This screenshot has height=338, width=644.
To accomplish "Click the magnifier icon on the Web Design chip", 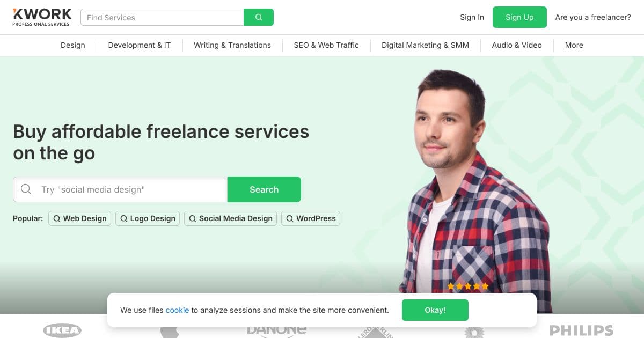I will point(56,218).
